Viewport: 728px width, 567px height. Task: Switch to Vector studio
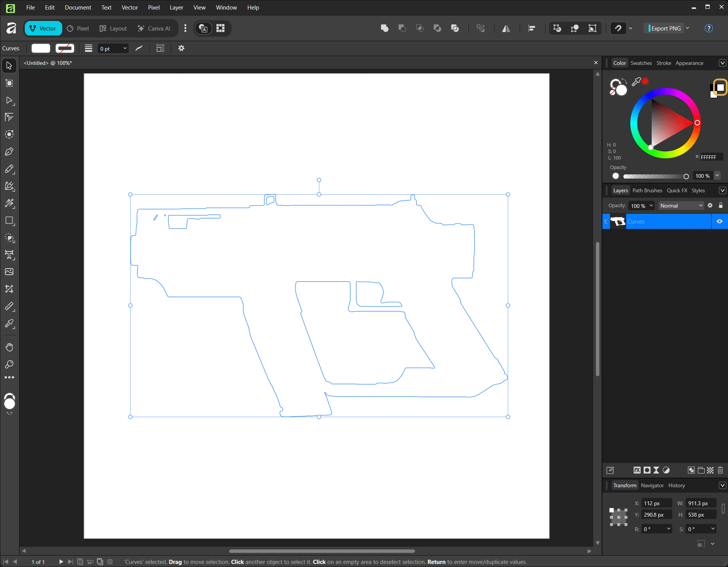point(43,28)
